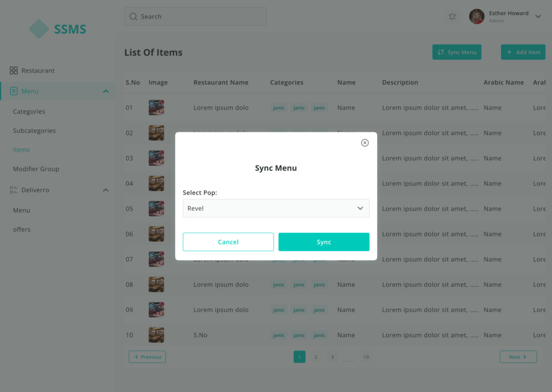Open the user account dropdown arrow
This screenshot has height=392, width=552.
(538, 17)
